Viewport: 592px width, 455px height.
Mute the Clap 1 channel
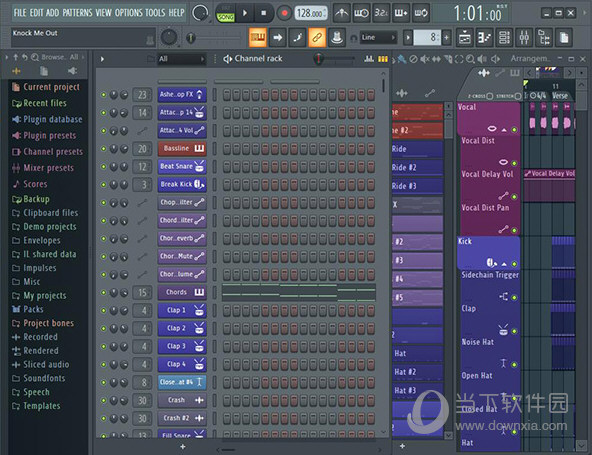click(x=103, y=310)
